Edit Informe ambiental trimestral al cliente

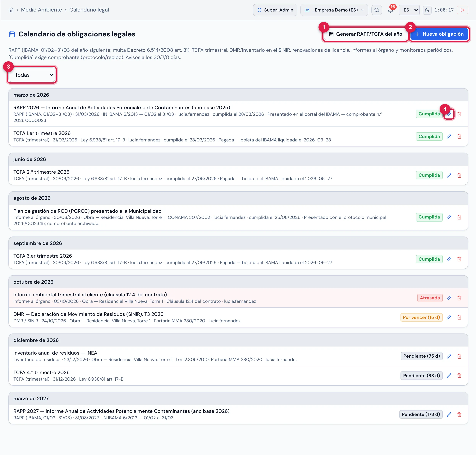[449, 298]
